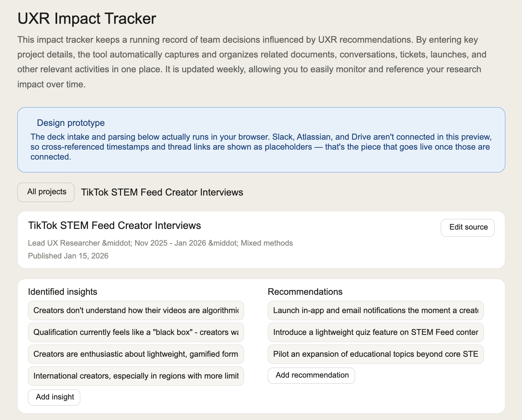Click the TikTok STEM Feed breadcrumb title
Image resolution: width=522 pixels, height=420 pixels.
(x=162, y=192)
